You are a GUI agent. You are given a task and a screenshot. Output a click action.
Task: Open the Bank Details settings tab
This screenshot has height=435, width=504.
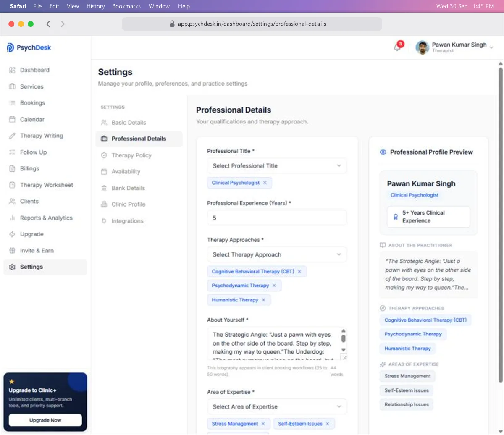(139, 188)
